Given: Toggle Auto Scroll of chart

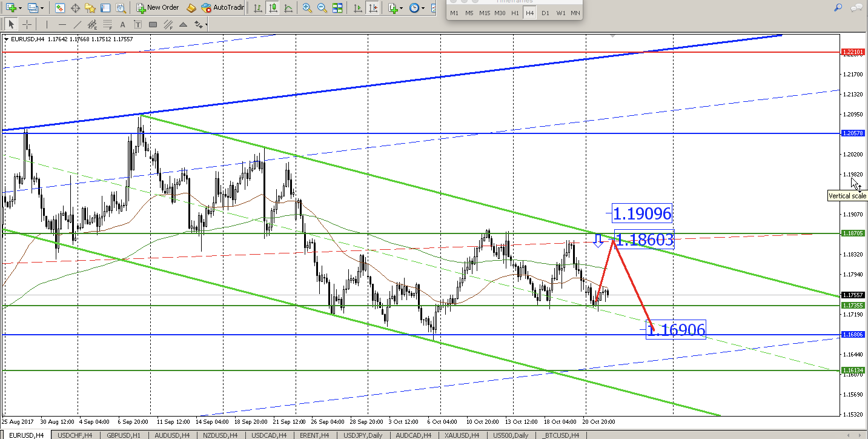Looking at the screenshot, I should pyautogui.click(x=358, y=8).
